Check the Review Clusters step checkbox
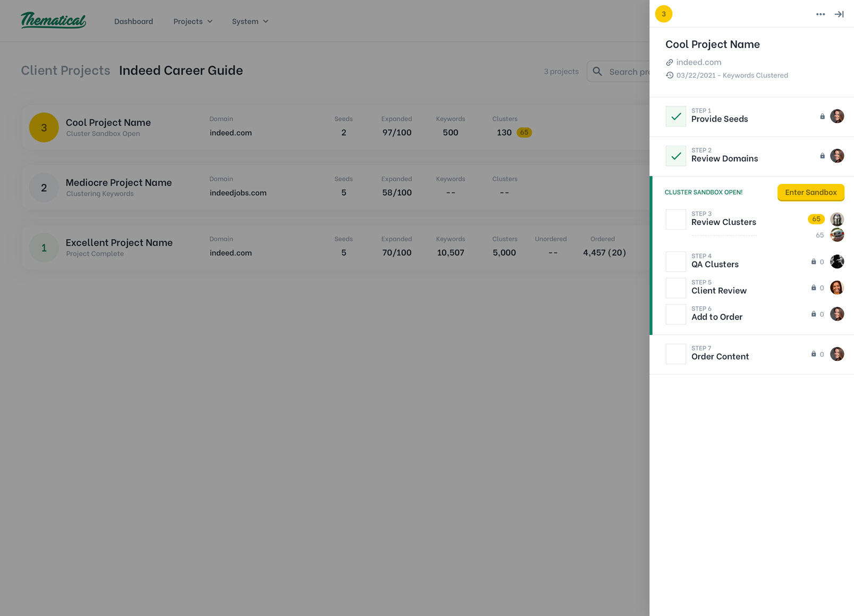The height and width of the screenshot is (616, 854). click(676, 220)
